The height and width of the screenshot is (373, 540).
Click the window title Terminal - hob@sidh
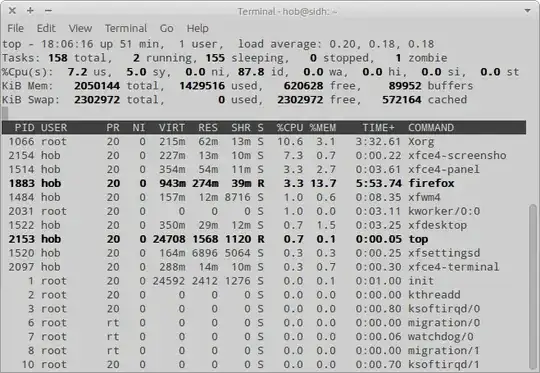pos(287,11)
